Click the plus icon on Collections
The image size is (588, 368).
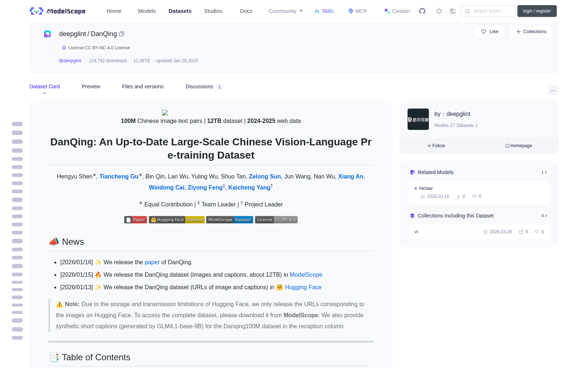[x=519, y=32]
